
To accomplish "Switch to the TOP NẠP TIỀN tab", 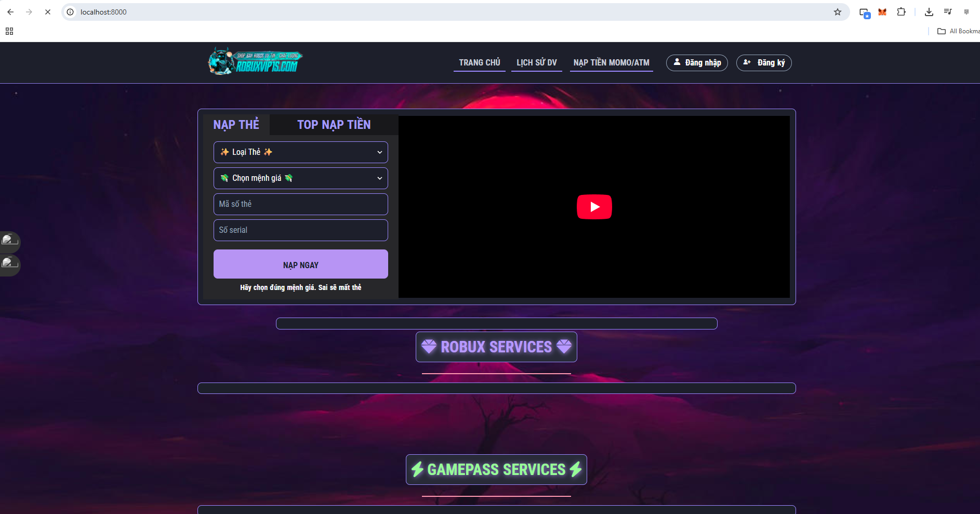I will (334, 125).
